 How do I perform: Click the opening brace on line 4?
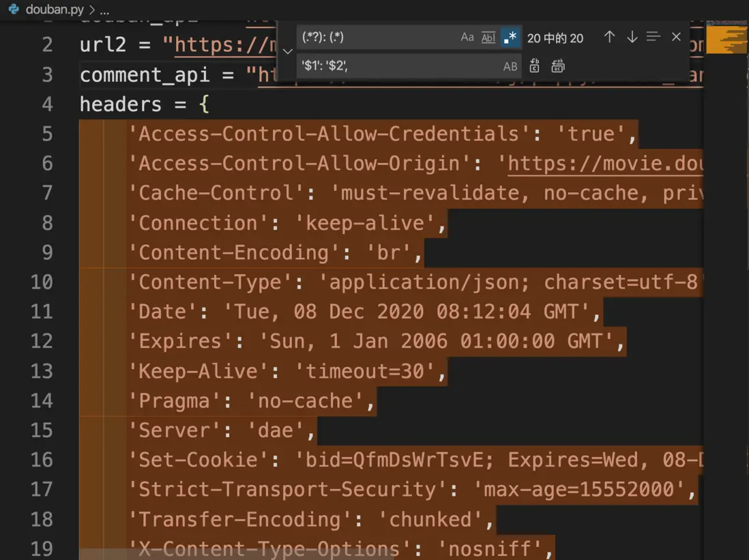coord(204,104)
